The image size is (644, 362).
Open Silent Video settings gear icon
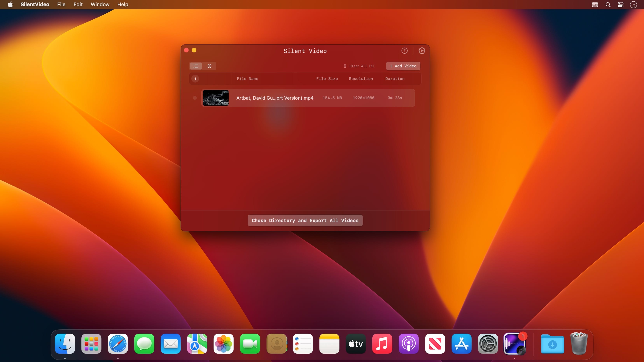[422, 51]
